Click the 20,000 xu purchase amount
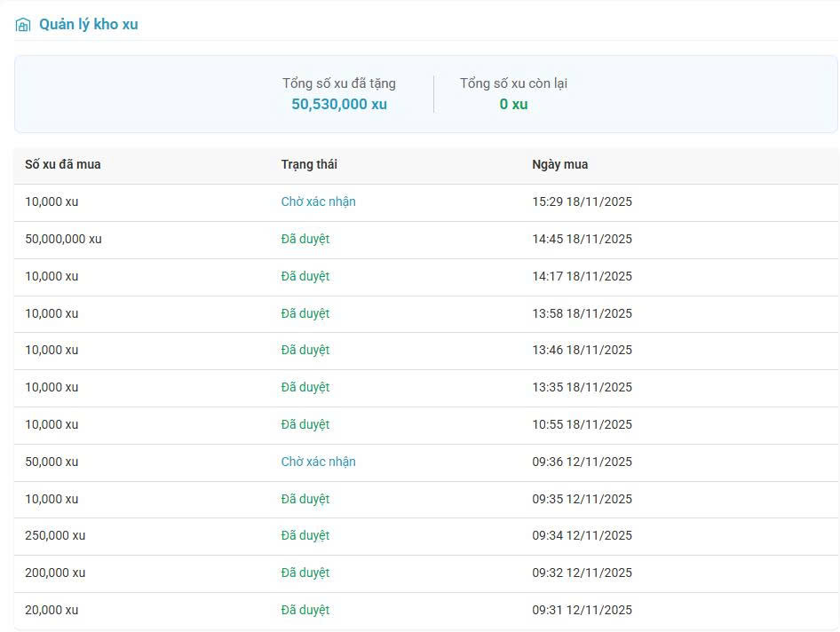 (x=52, y=610)
